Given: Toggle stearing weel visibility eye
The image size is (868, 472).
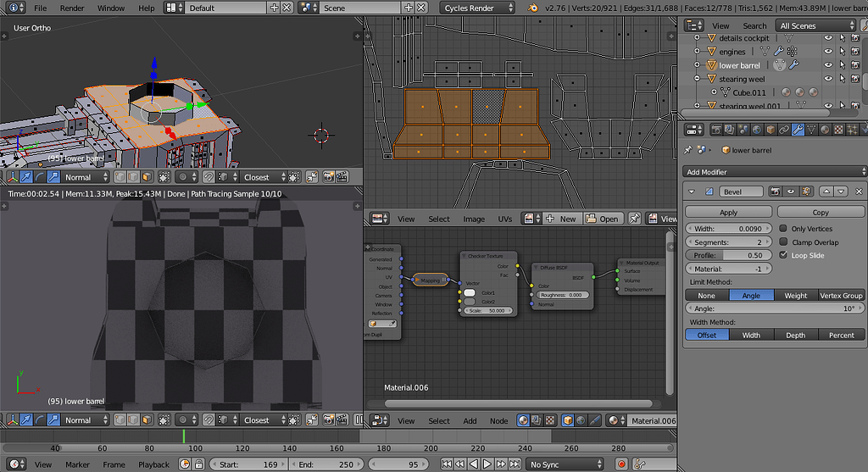Looking at the screenshot, I should click(x=828, y=79).
